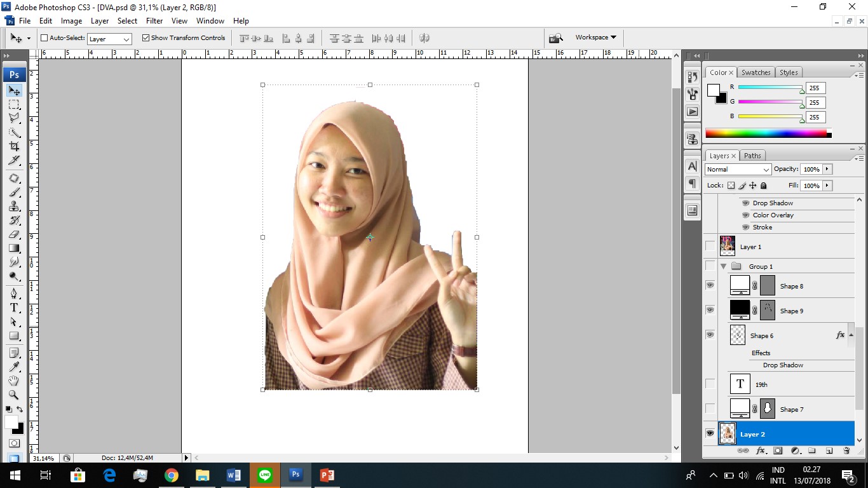This screenshot has width=868, height=488.
Task: Open the Workspace dropdown menu
Action: click(595, 37)
